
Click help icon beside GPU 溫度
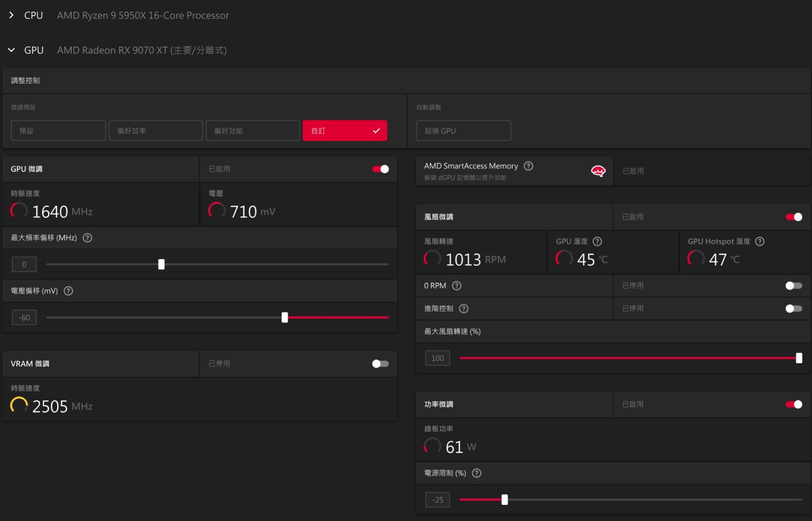tap(597, 241)
